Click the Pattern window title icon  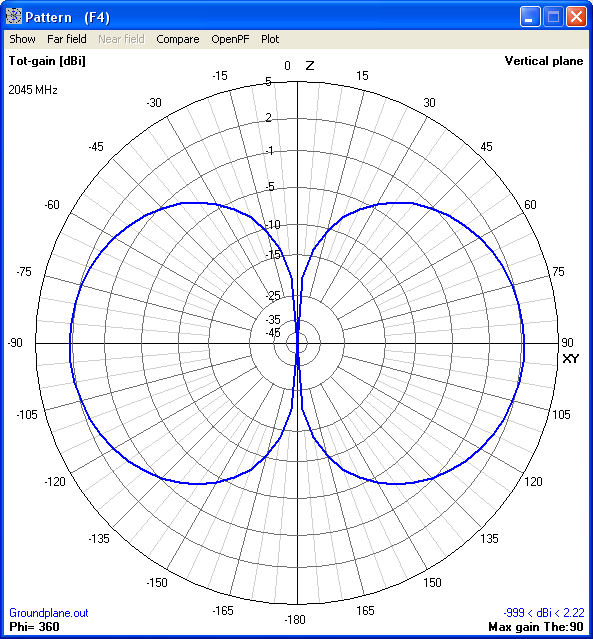click(13, 17)
